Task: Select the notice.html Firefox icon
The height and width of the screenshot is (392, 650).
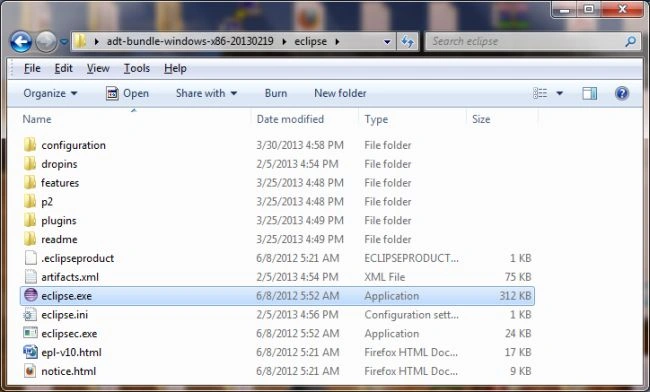Action: pyautogui.click(x=30, y=370)
